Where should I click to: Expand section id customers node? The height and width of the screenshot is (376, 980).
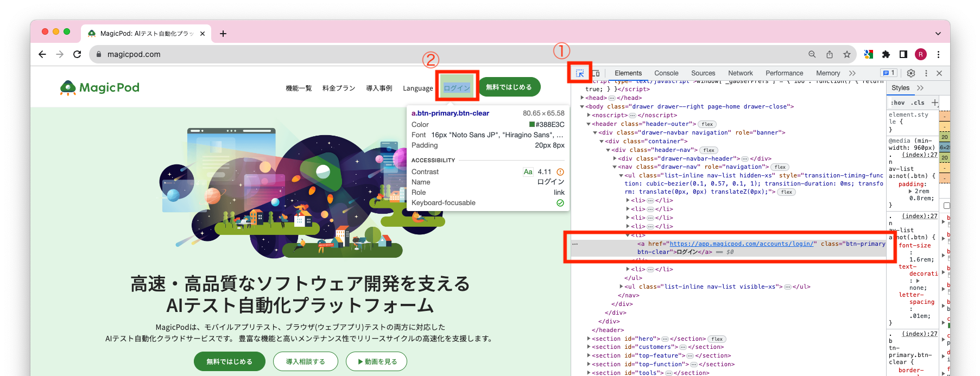589,347
